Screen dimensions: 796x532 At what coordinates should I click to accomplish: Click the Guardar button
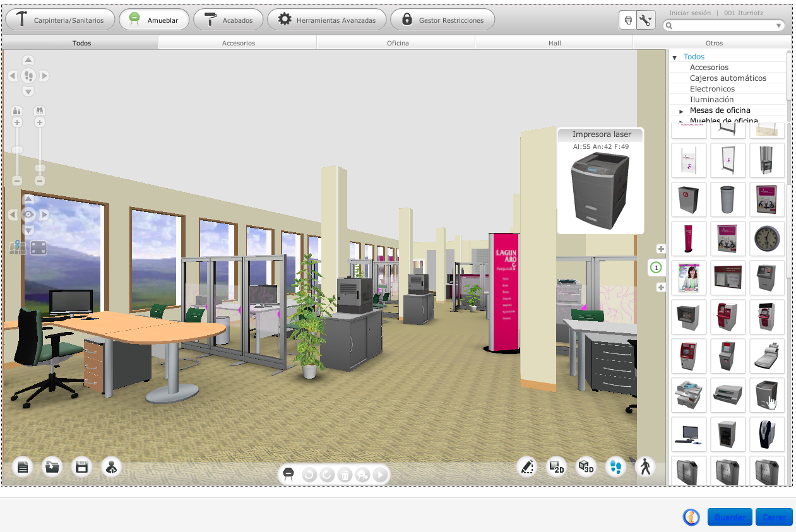(730, 517)
